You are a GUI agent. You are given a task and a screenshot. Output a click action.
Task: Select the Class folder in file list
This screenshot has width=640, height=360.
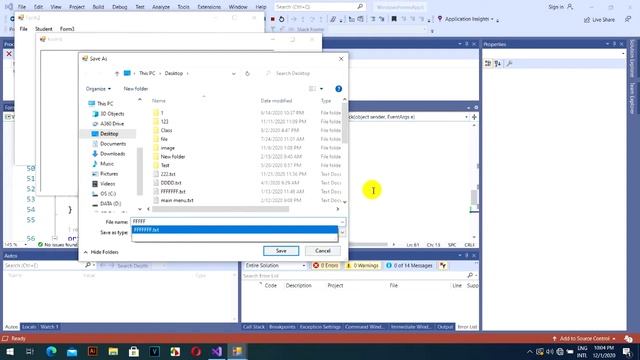166,130
